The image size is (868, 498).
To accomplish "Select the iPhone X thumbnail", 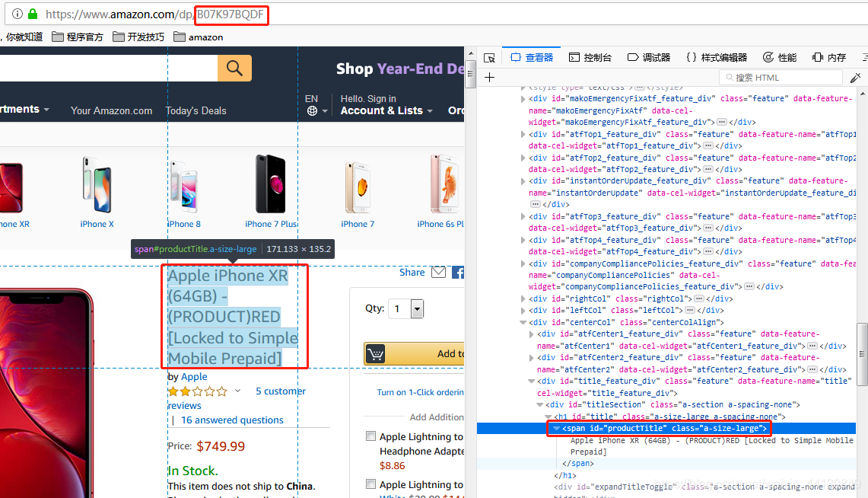I will (97, 184).
